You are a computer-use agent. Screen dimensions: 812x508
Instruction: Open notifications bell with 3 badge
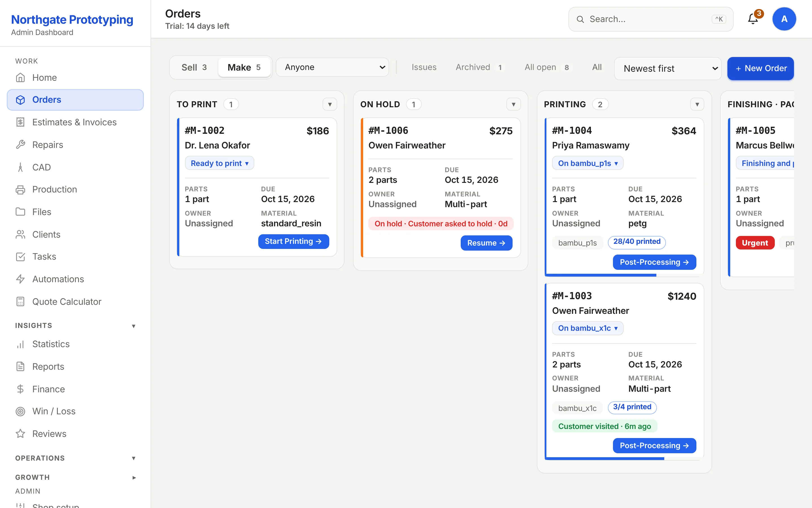[x=754, y=18]
